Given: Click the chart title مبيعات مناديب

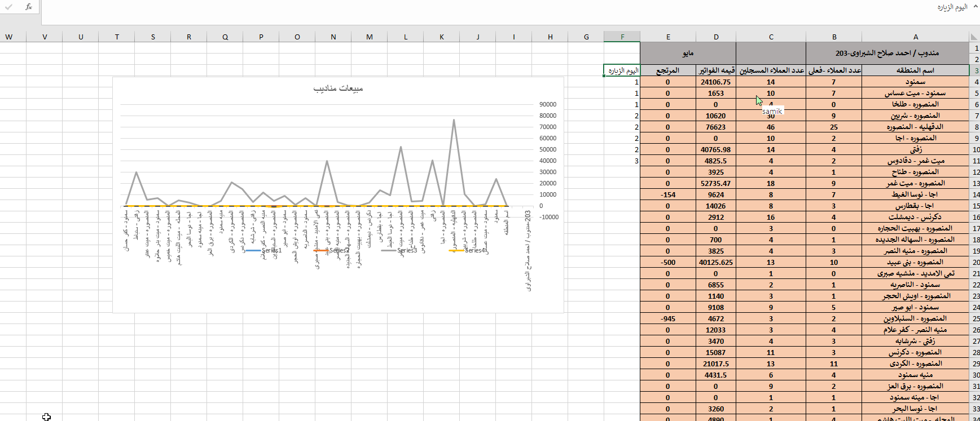Looking at the screenshot, I should pos(338,88).
